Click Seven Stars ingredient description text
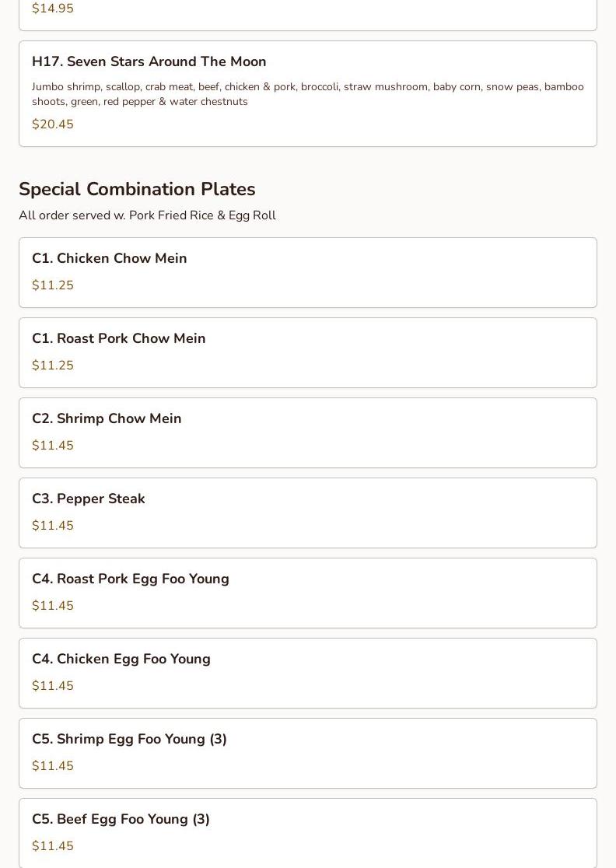The width and height of the screenshot is (616, 868). click(307, 94)
